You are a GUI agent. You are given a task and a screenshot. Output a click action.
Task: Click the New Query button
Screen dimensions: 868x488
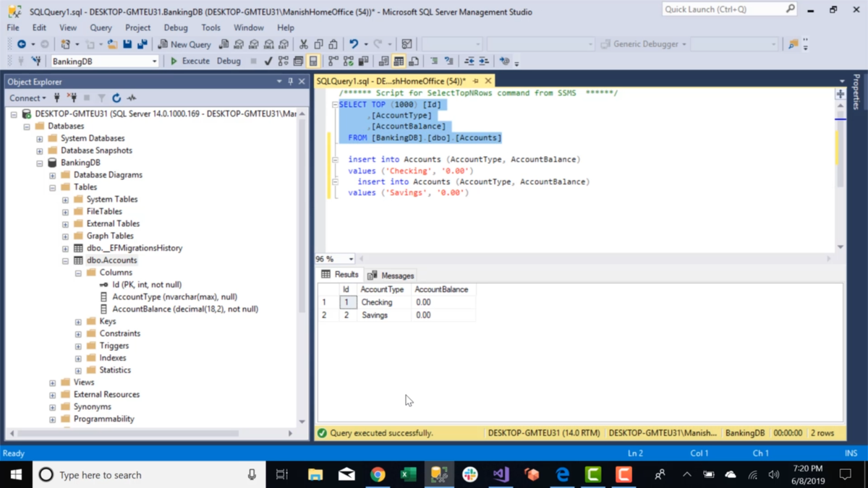184,44
